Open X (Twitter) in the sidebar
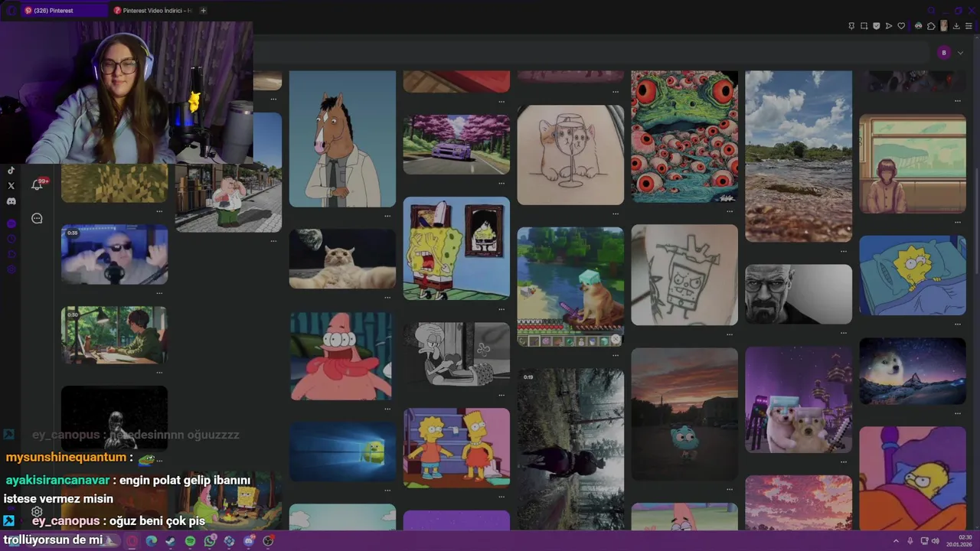 (x=11, y=186)
